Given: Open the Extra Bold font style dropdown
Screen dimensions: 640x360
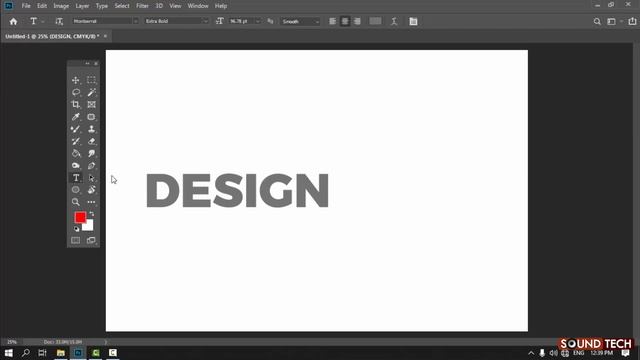Looking at the screenshot, I should click(205, 21).
